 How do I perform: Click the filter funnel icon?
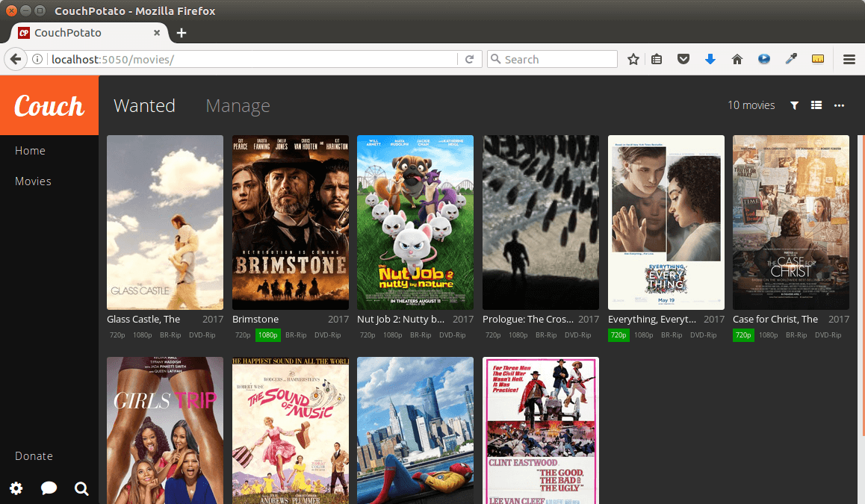pos(794,105)
